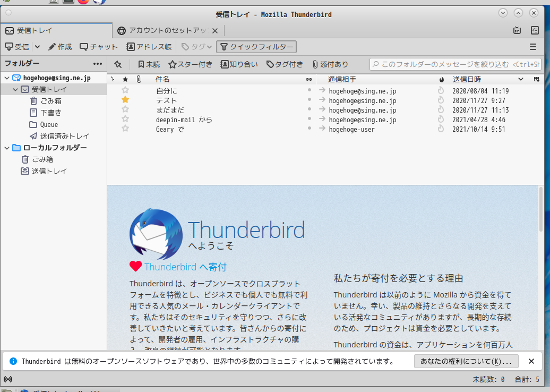Click the あなたの権利について button

point(466,361)
